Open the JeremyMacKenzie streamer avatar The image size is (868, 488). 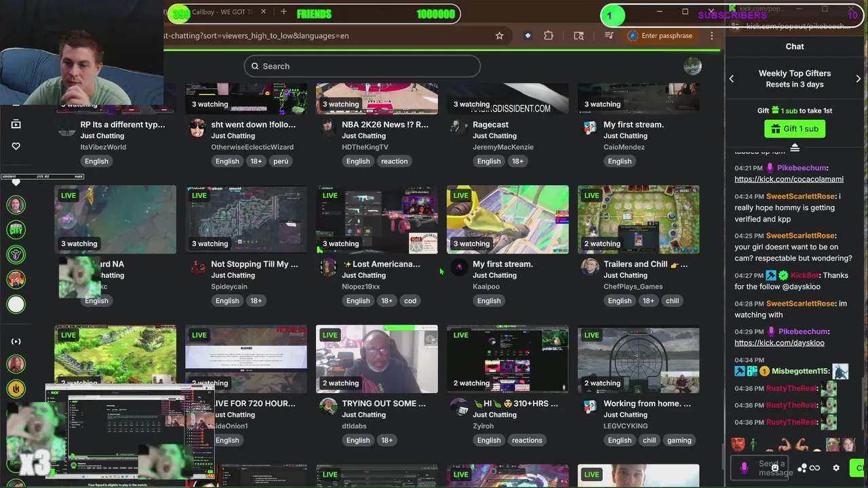click(x=459, y=128)
